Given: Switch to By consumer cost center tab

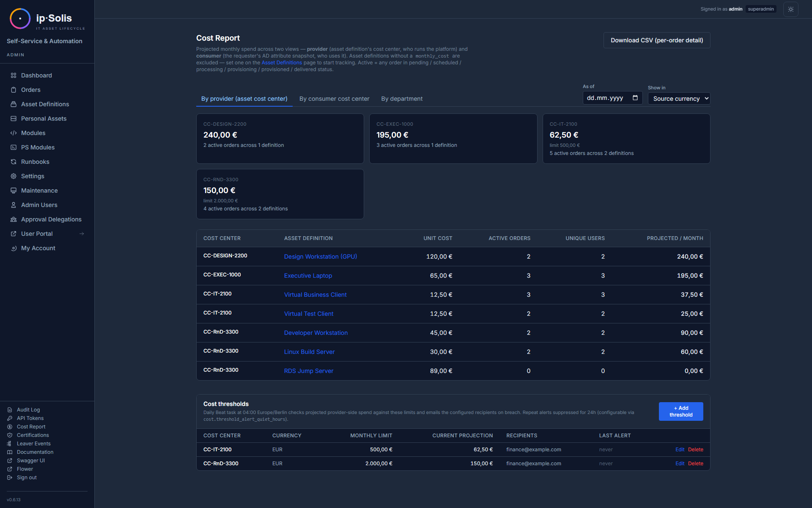Looking at the screenshot, I should (334, 99).
